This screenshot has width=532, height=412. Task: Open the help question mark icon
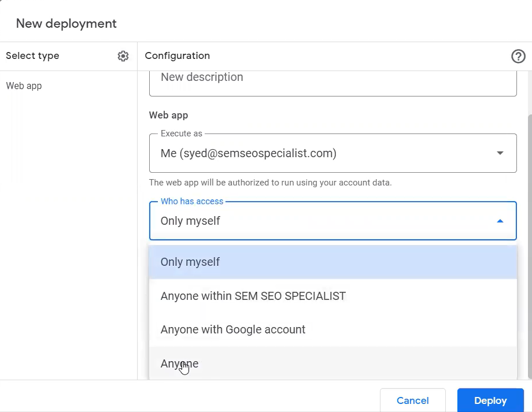click(518, 56)
